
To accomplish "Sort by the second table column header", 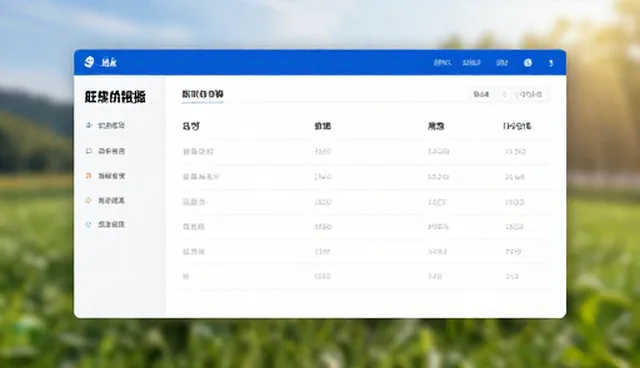I will (322, 126).
